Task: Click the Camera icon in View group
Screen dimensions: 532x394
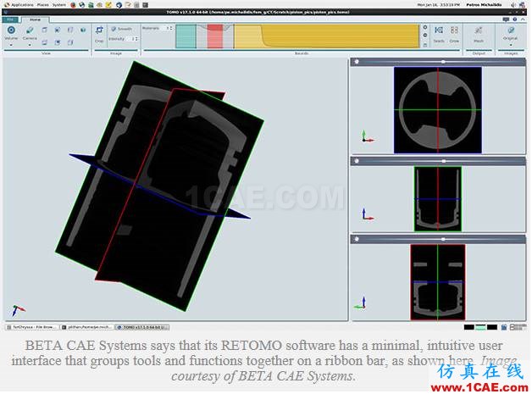Action: (30, 31)
